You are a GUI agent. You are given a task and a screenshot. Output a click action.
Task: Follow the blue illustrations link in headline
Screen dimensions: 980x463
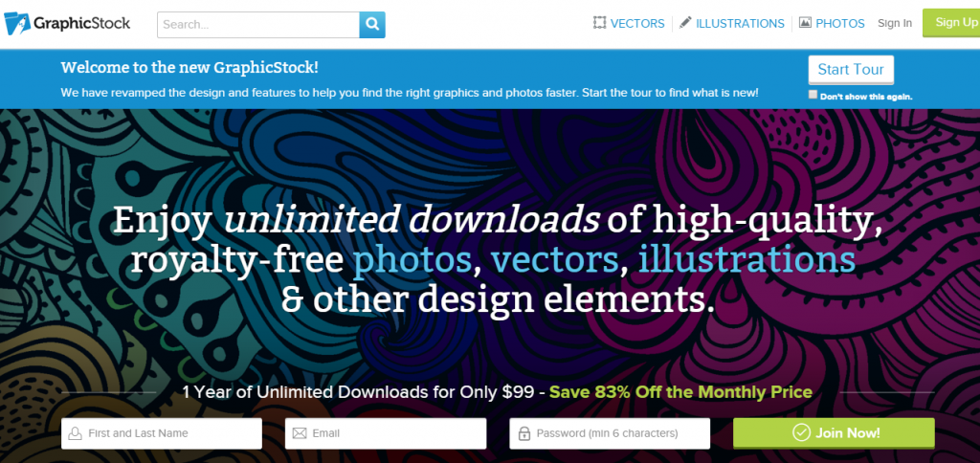tap(746, 259)
